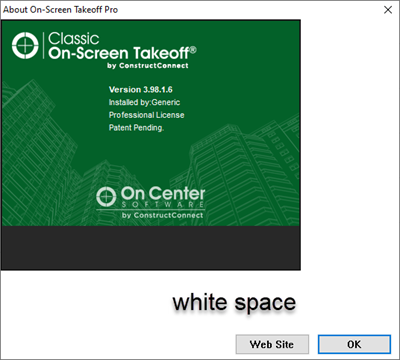Close the About On-Screen Takeoff Pro dialog
Viewport: 400px width, 360px height.
coord(388,10)
